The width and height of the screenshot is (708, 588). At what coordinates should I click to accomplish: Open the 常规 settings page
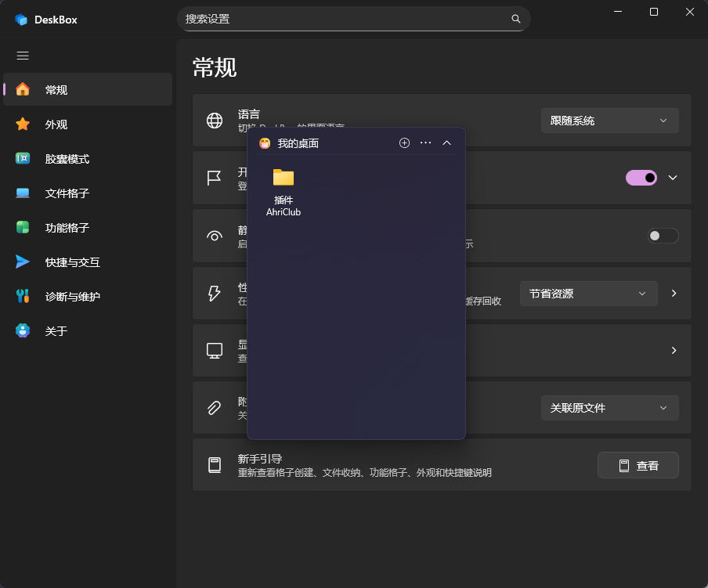[88, 89]
